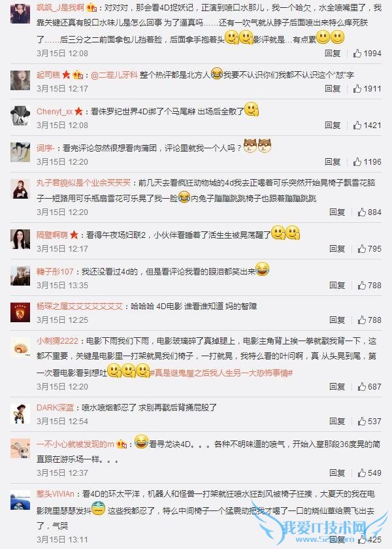The image size is (392, 549).
Task: Click thumbs-up beside 1196 likes
Action: pos(357,162)
